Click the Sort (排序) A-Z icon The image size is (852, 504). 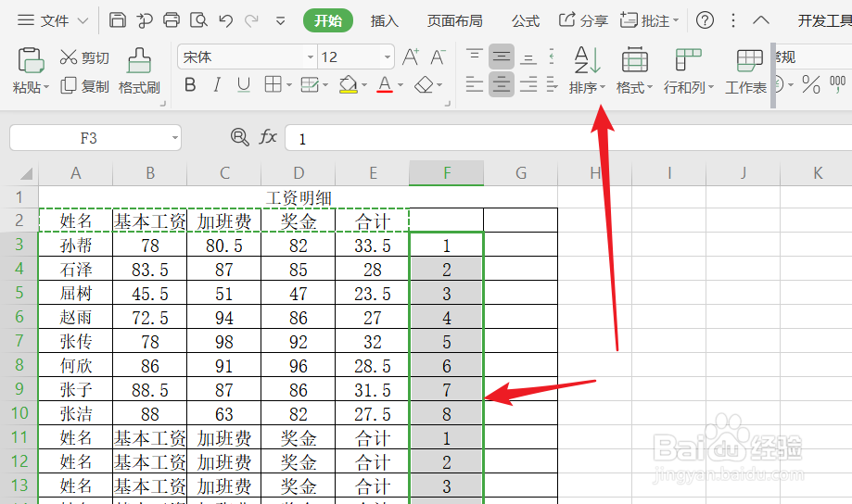(x=588, y=59)
